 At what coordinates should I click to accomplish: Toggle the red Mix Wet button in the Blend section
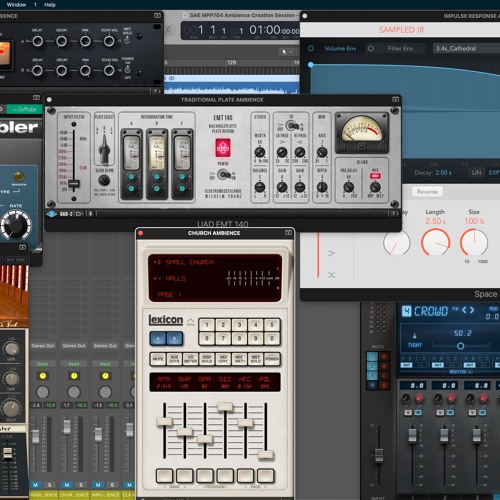pos(375,175)
